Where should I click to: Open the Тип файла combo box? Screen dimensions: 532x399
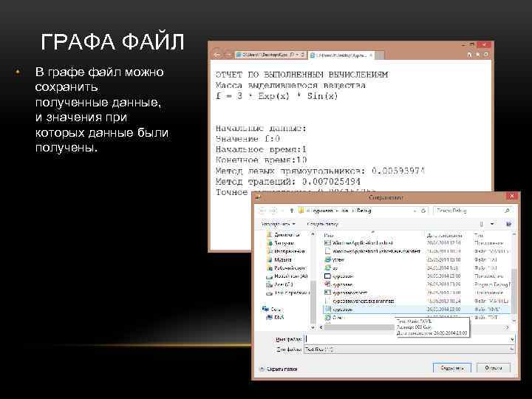pyautogui.click(x=409, y=349)
